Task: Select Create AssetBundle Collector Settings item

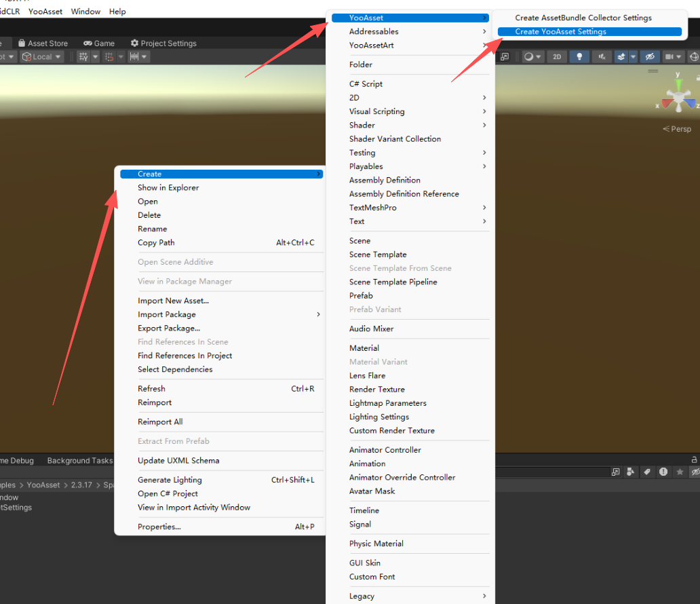Action: [589, 18]
